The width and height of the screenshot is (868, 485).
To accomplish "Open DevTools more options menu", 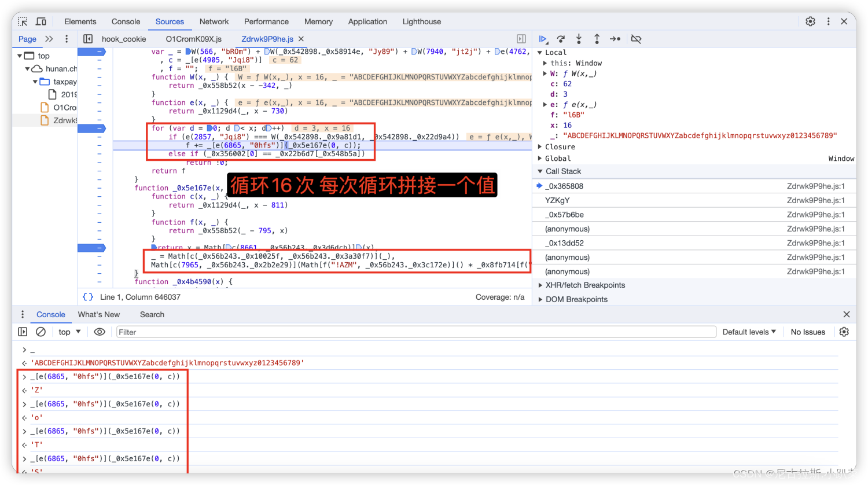I will 828,21.
